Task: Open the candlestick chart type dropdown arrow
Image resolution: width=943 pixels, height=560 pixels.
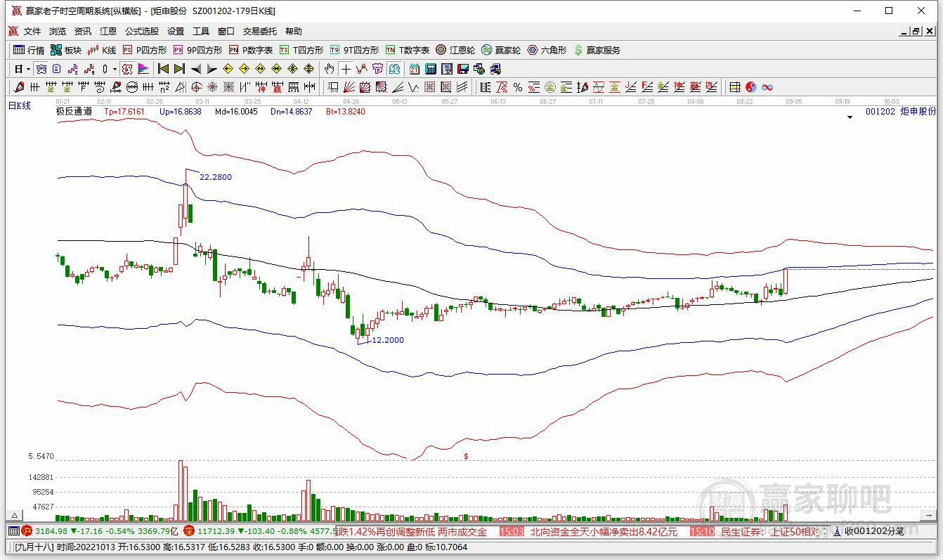Action: click(x=115, y=69)
